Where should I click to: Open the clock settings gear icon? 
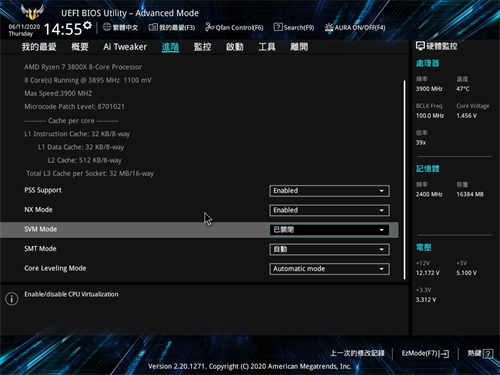[87, 25]
